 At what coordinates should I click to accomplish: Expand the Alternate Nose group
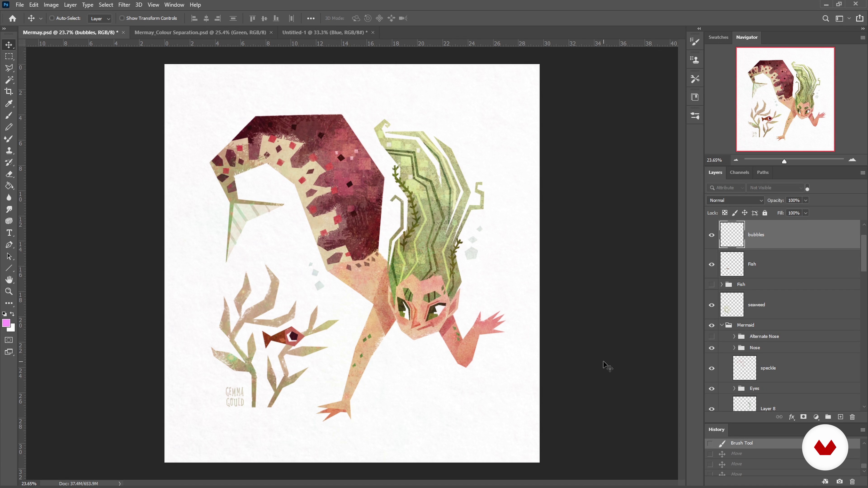coord(734,336)
